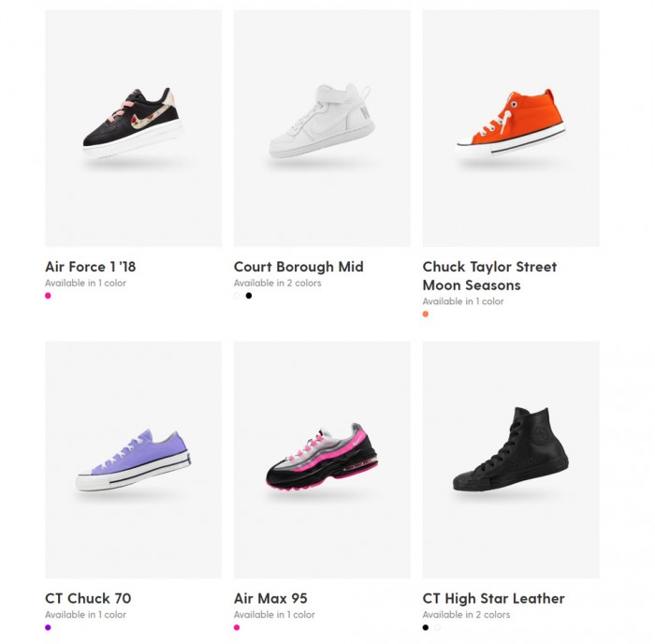Click the Air Force 1 '18 title

91,267
